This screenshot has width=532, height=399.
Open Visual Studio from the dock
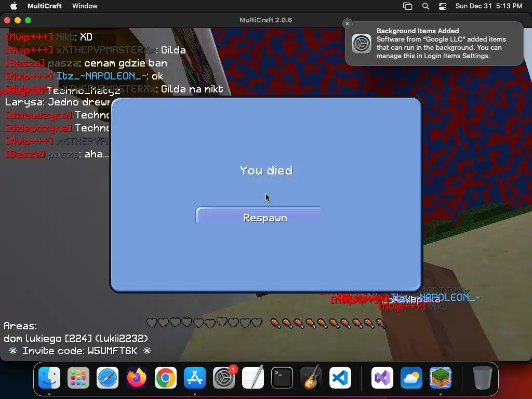tap(382, 378)
